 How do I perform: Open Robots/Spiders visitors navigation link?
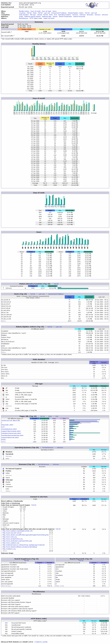pos(76,13)
